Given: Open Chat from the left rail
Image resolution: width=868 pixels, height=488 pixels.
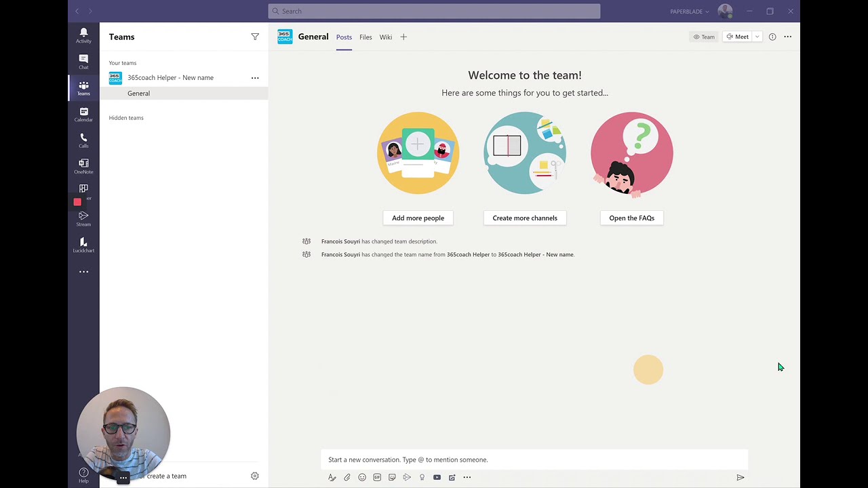Looking at the screenshot, I should (x=83, y=62).
